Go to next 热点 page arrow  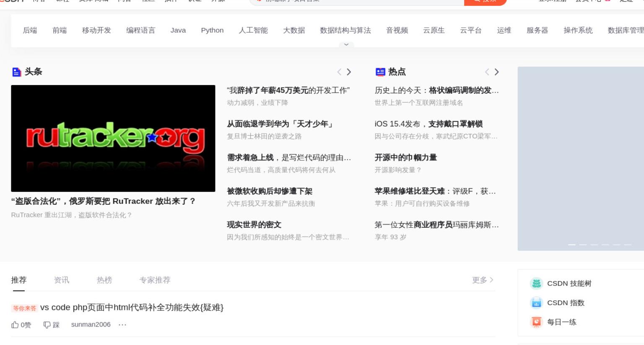click(x=497, y=72)
